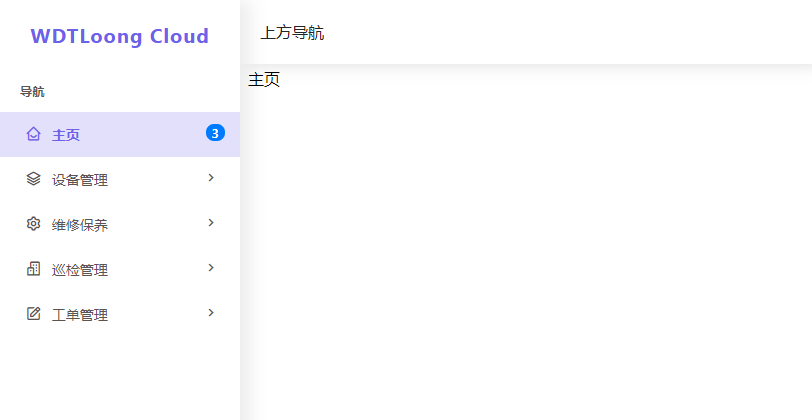Open the 维修保养 menu label
This screenshot has width=812, height=420.
pos(80,225)
